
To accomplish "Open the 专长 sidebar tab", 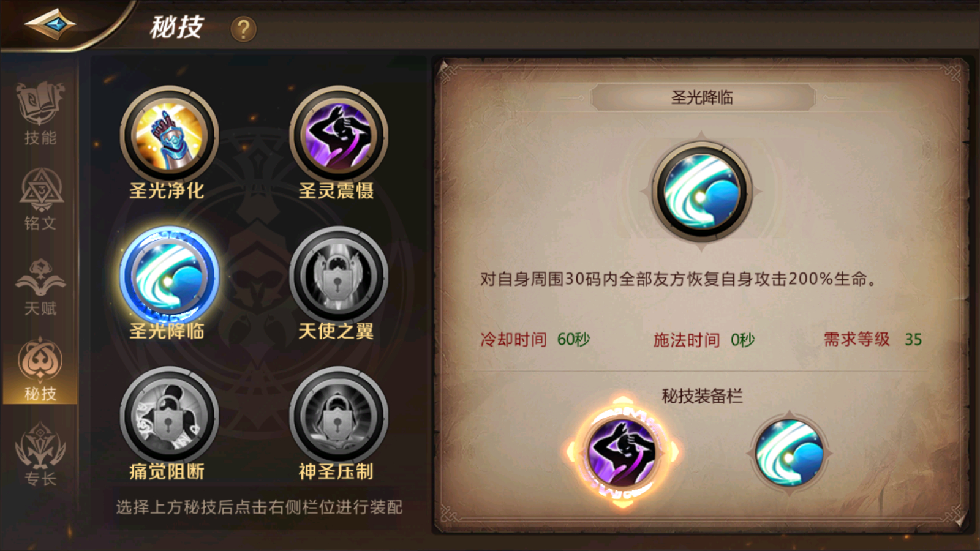I will tap(40, 454).
